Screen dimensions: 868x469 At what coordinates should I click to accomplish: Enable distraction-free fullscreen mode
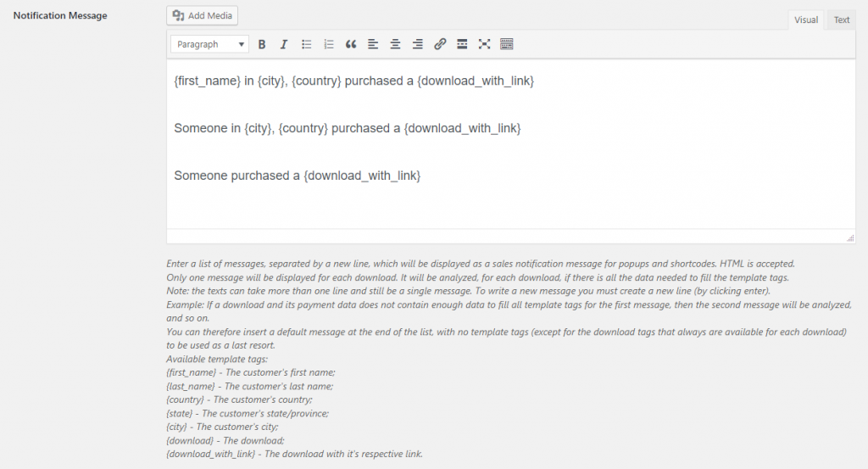484,44
